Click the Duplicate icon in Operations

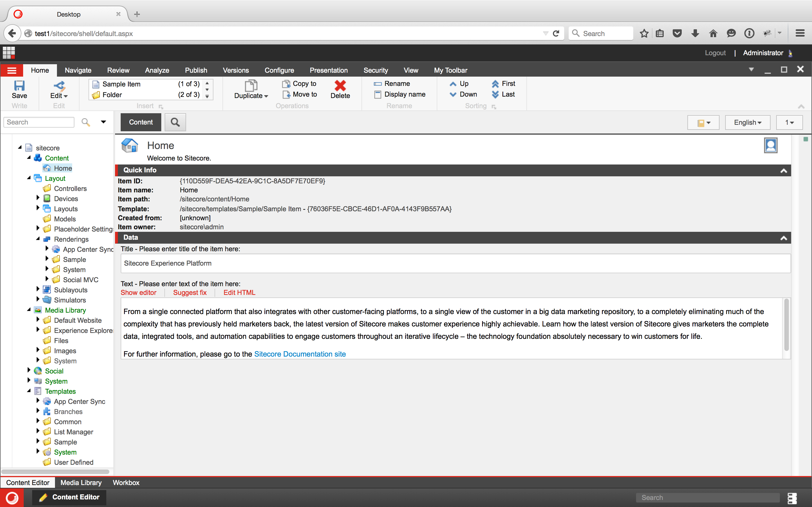pyautogui.click(x=251, y=86)
